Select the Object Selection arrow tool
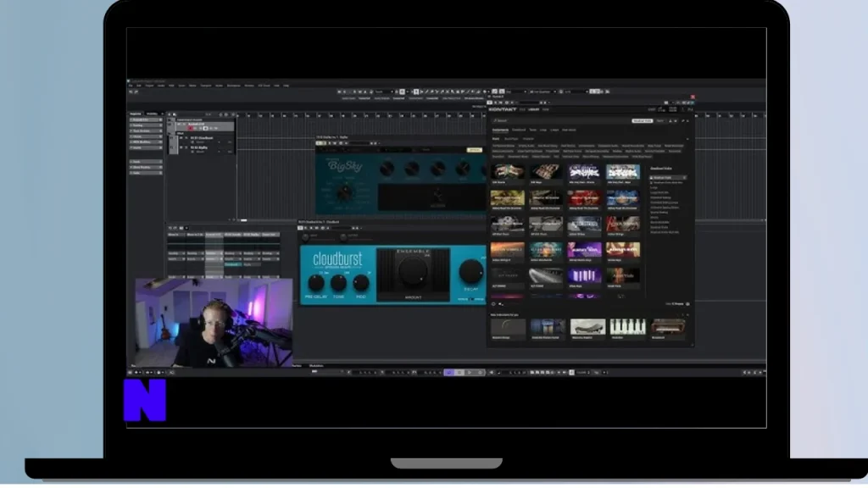The width and height of the screenshot is (868, 488). point(416,91)
